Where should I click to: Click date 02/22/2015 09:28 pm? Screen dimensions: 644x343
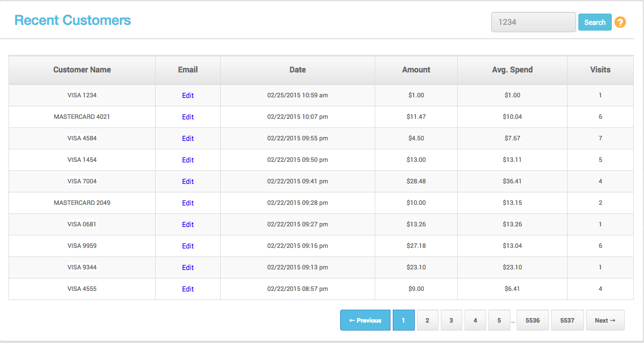pos(297,203)
